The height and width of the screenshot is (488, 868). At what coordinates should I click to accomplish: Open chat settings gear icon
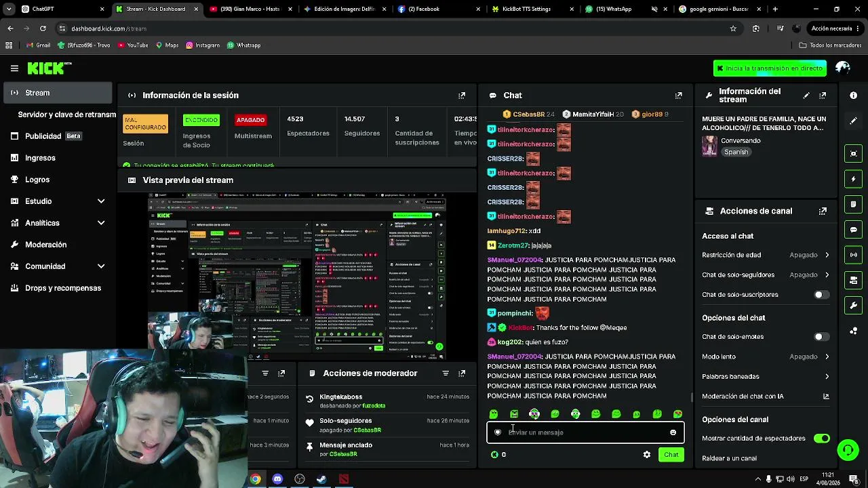coord(646,455)
